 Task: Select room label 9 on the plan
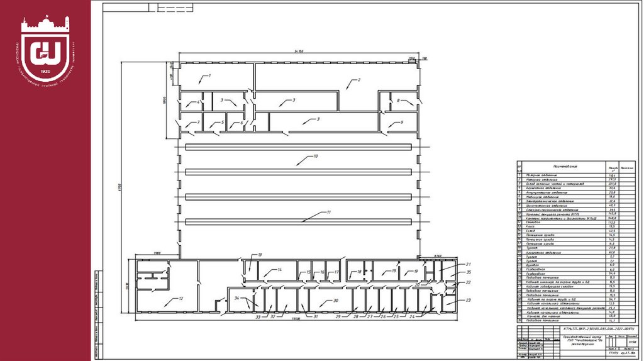(x=402, y=122)
